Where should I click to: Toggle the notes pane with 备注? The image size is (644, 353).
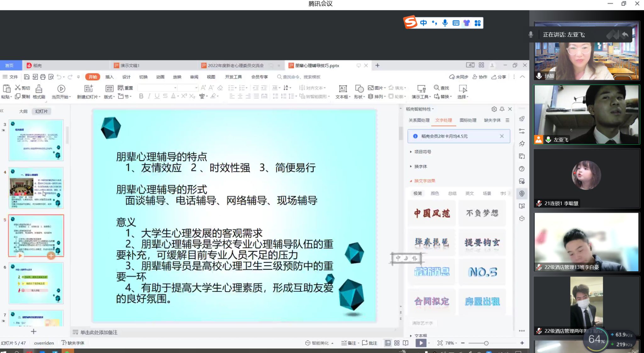[349, 343]
